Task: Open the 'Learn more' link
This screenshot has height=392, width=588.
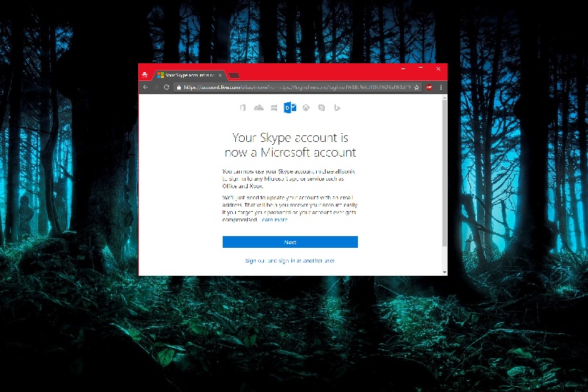Action: point(274,220)
